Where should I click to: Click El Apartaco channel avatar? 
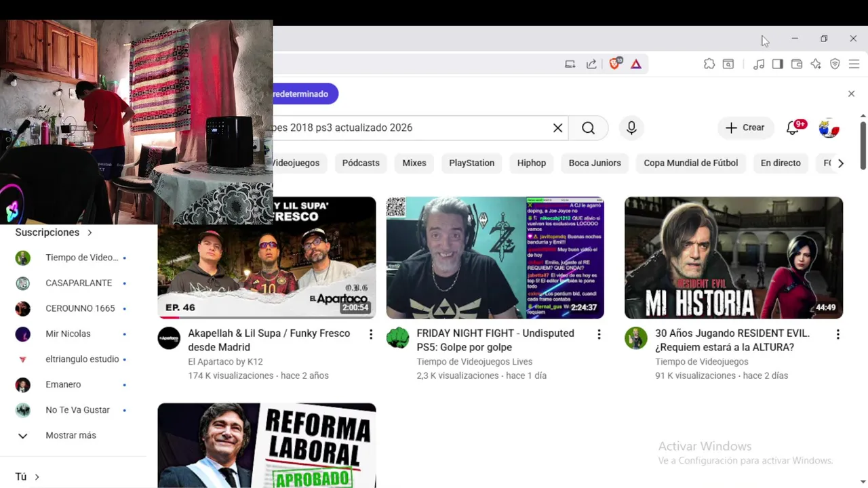(x=169, y=338)
